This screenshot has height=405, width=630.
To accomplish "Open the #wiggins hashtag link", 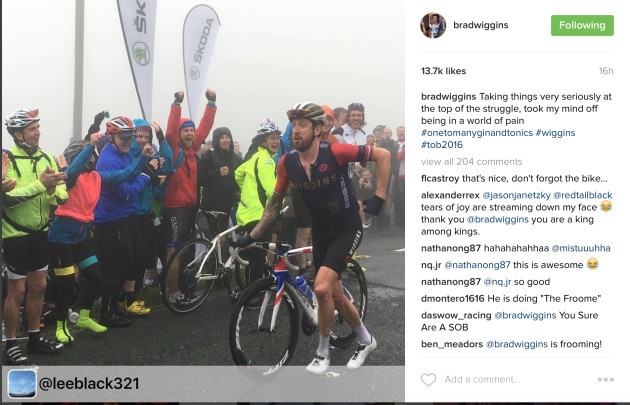I will [x=555, y=133].
